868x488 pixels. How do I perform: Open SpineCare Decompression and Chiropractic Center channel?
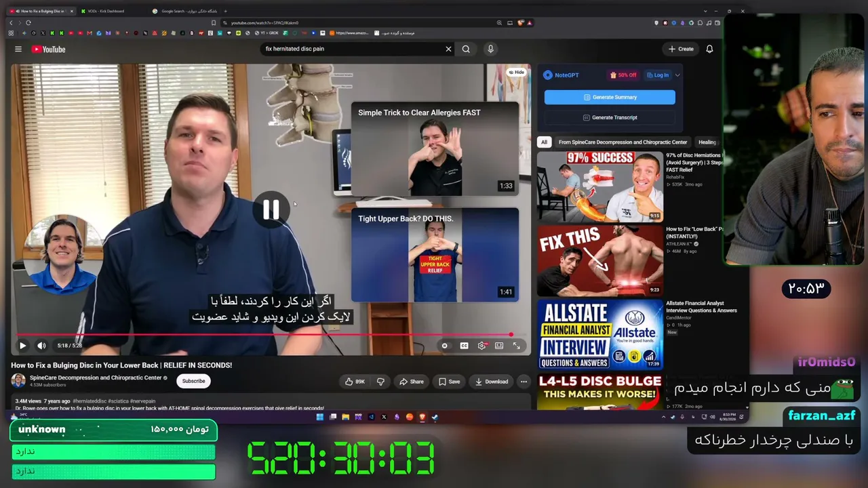[96, 378]
